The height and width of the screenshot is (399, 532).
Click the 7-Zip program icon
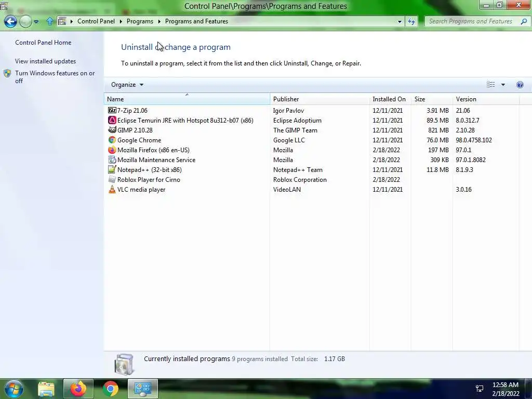(112, 110)
